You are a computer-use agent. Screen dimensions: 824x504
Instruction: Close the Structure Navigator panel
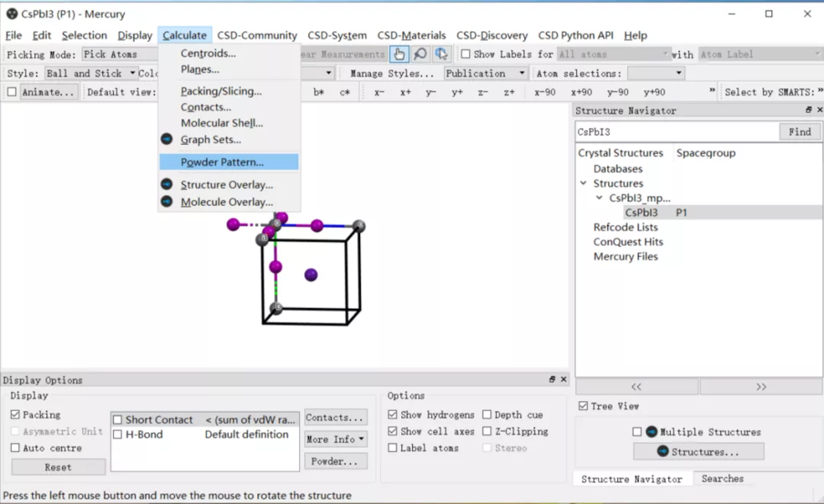pos(819,110)
